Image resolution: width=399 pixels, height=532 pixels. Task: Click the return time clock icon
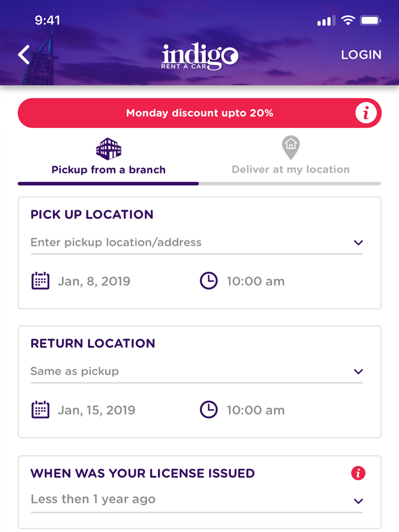pyautogui.click(x=209, y=410)
